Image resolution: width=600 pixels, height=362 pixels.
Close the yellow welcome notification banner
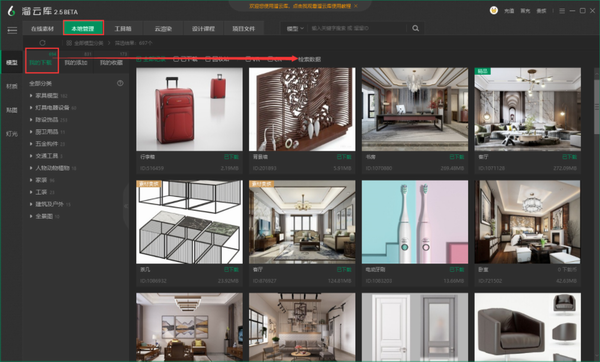pos(356,6)
